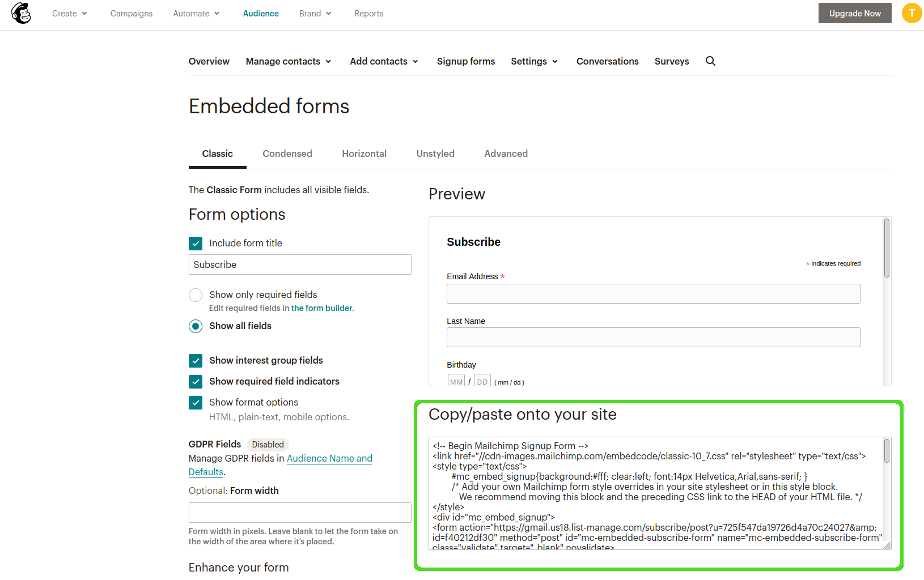Click the Upgrade Now button
Image resolution: width=924 pixels, height=580 pixels.
pos(855,13)
